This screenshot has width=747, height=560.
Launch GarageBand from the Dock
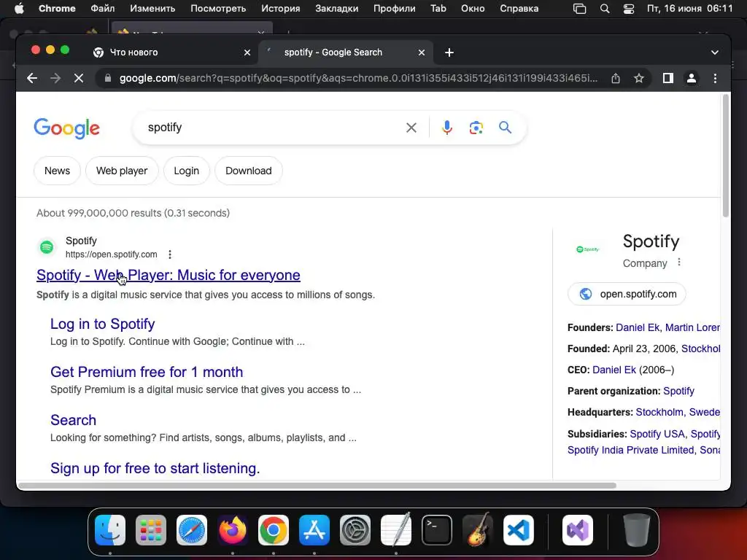pos(478,530)
